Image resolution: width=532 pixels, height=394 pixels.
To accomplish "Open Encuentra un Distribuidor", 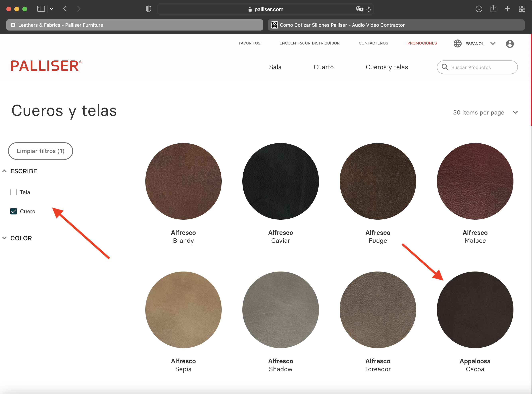I will [x=310, y=43].
